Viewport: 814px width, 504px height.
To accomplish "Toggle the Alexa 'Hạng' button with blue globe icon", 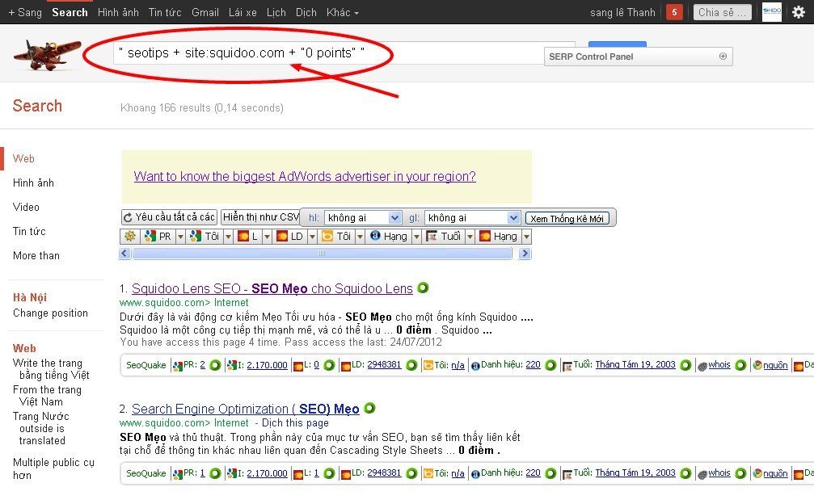I will 388,237.
